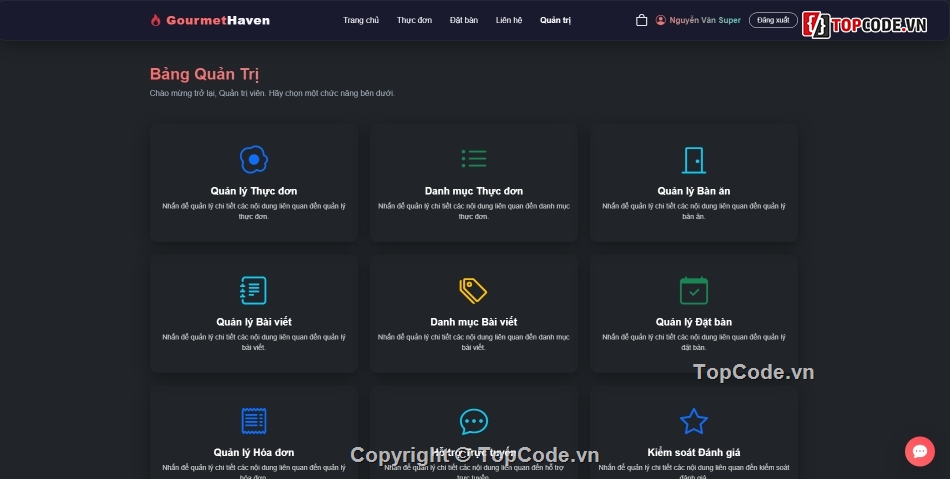This screenshot has width=950, height=479.
Task: Click the GourmetHaven flame logo icon
Action: click(x=156, y=20)
